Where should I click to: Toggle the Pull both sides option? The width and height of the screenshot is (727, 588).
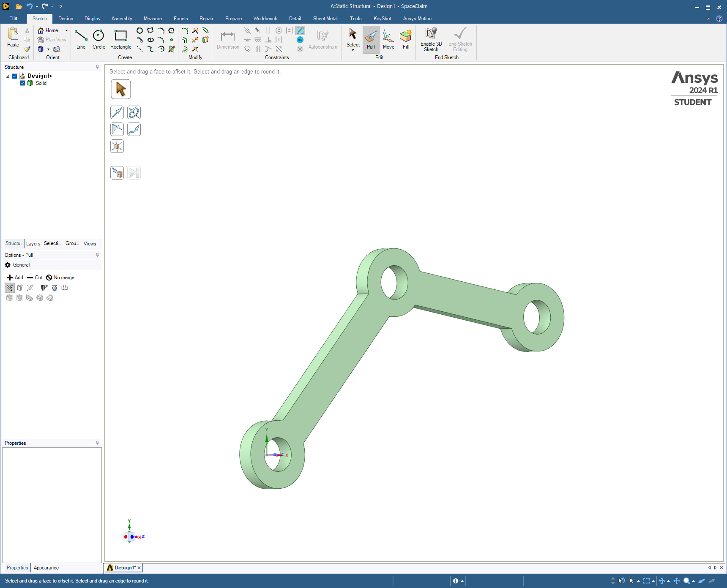(30, 288)
